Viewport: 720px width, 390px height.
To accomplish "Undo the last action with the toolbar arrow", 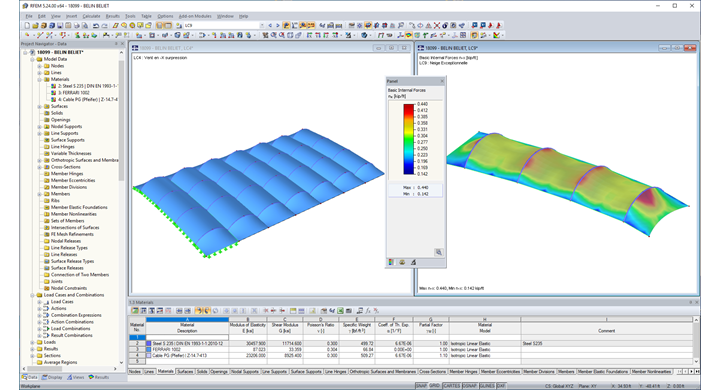I will (96, 26).
